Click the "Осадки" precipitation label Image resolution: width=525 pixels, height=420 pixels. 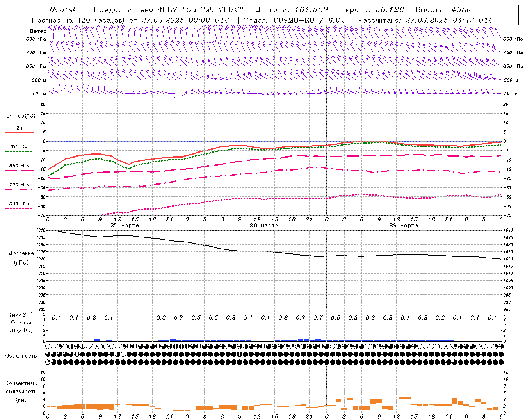pyautogui.click(x=21, y=322)
